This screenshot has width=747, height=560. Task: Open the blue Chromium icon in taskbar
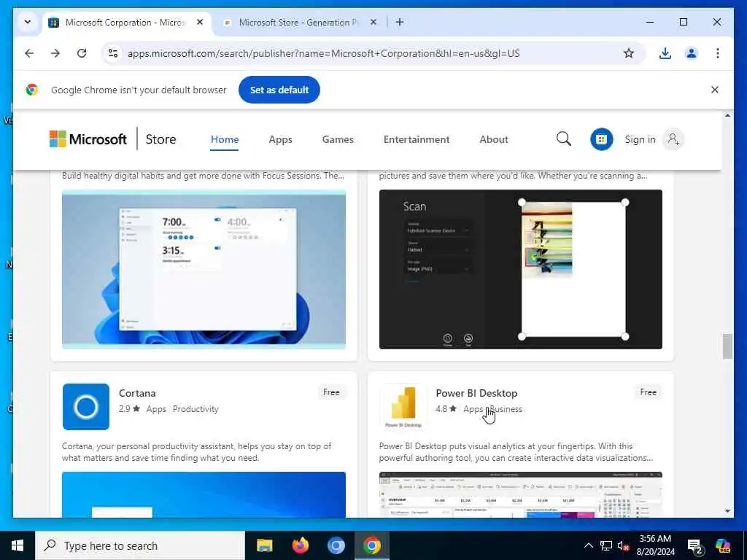point(336,545)
